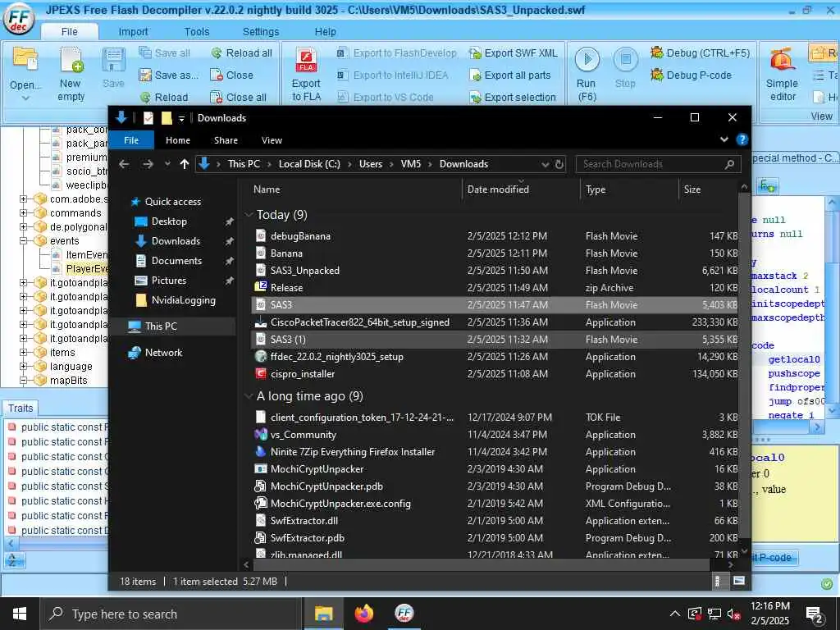The image size is (840, 630).
Task: Click Local Disk (C:) breadcrumb
Action: [x=309, y=164]
